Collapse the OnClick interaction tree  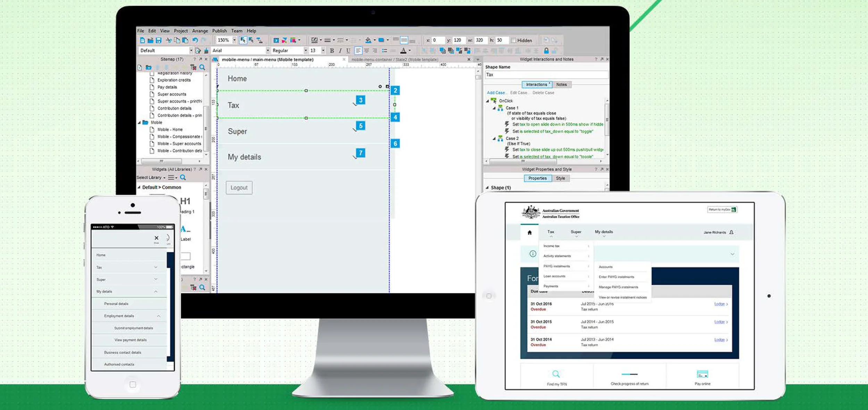487,101
